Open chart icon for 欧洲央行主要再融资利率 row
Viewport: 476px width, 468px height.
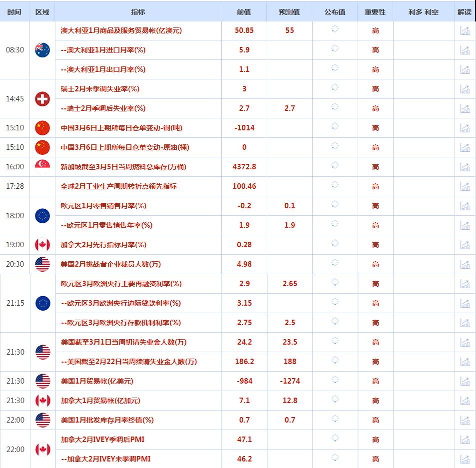pos(465,284)
